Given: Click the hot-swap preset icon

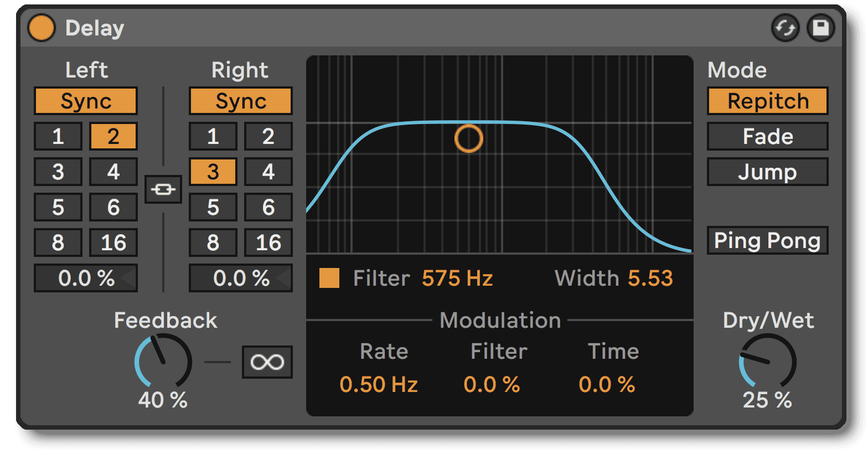Looking at the screenshot, I should pos(785,28).
